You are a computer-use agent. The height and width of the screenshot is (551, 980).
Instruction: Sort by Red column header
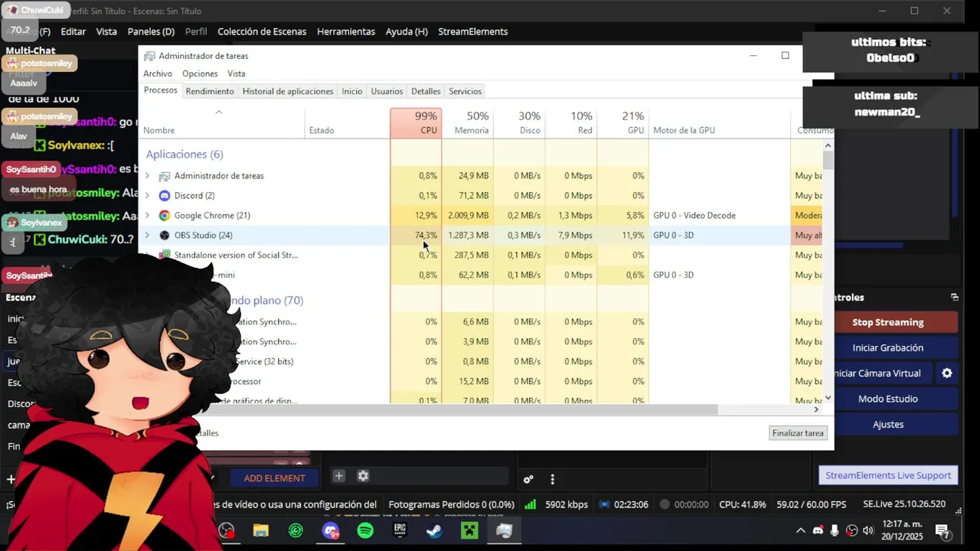click(x=571, y=122)
